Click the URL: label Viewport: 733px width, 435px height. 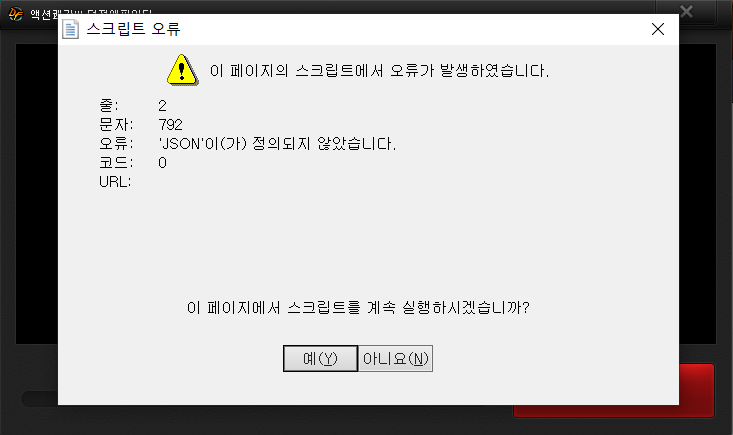click(x=115, y=182)
